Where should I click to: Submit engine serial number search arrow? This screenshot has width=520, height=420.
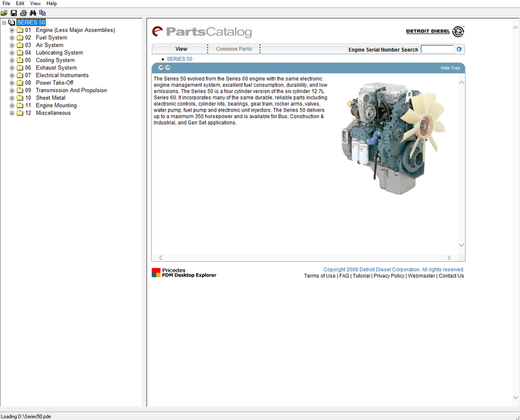pyautogui.click(x=459, y=49)
